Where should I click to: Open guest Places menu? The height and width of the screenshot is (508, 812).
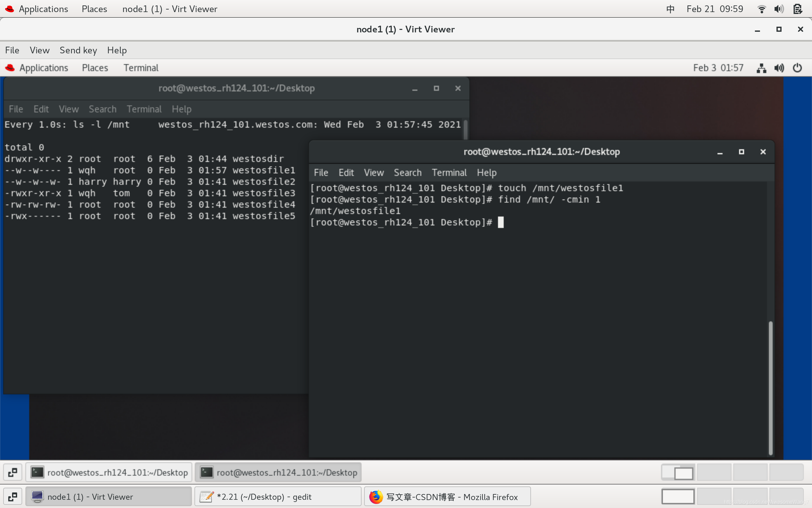pyautogui.click(x=95, y=68)
